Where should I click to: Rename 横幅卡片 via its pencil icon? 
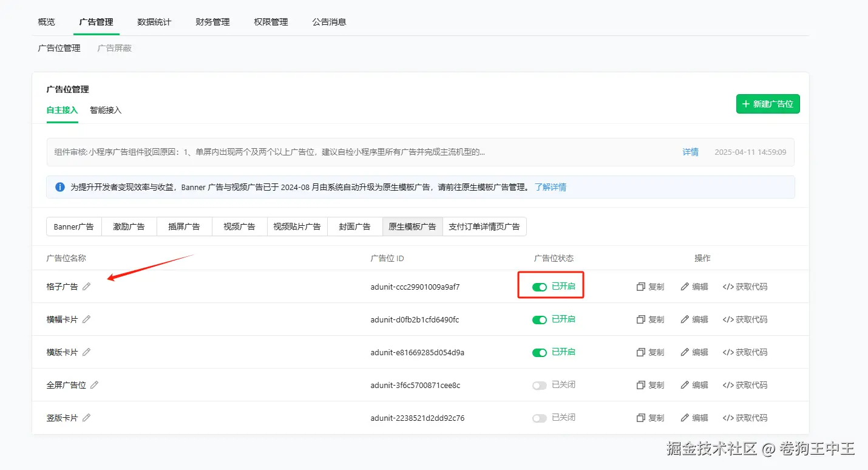coord(87,319)
